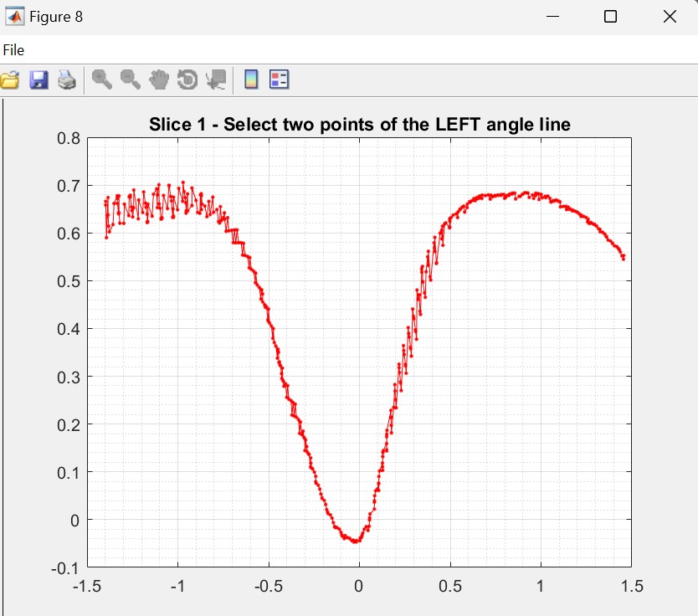Click the y-axis tick label 0.8
Viewport: 698px width, 616px height.
[x=68, y=138]
